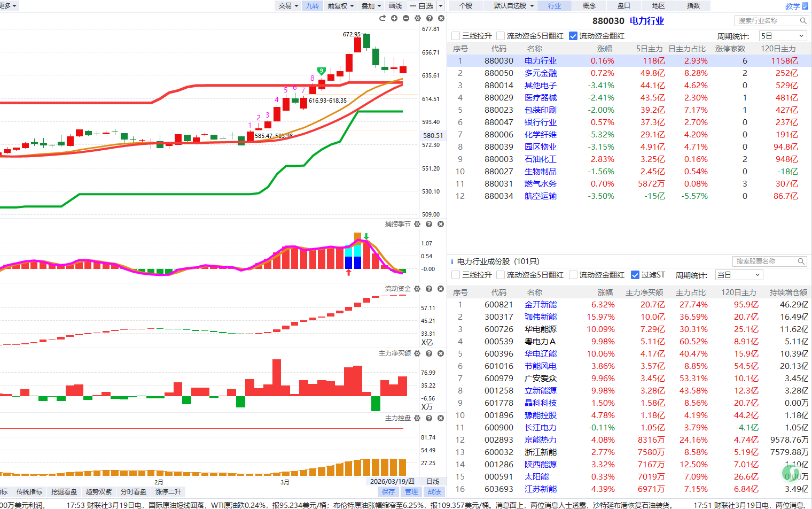Zoom in the K-line chart with plus icon
Screen dimensions: 812x509
tap(394, 18)
